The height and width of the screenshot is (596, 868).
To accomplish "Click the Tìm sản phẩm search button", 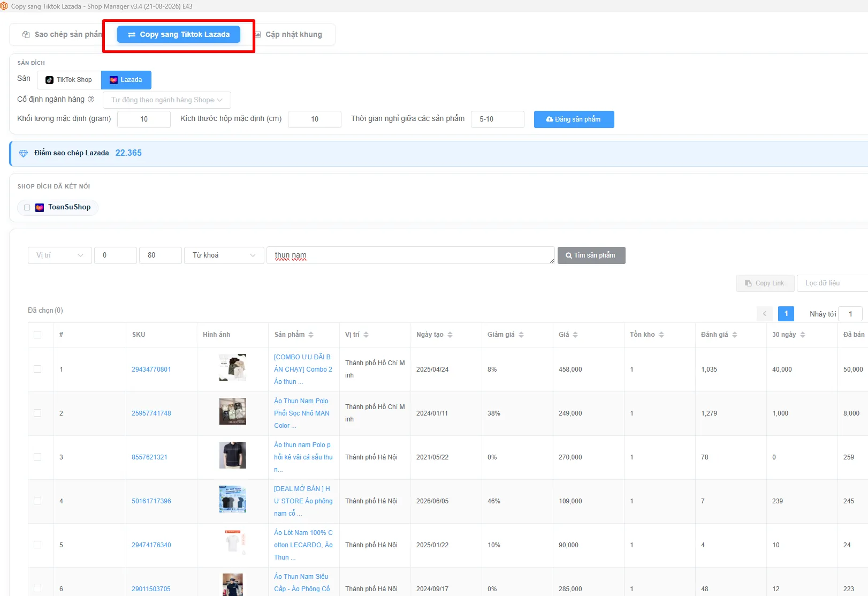I will click(591, 255).
